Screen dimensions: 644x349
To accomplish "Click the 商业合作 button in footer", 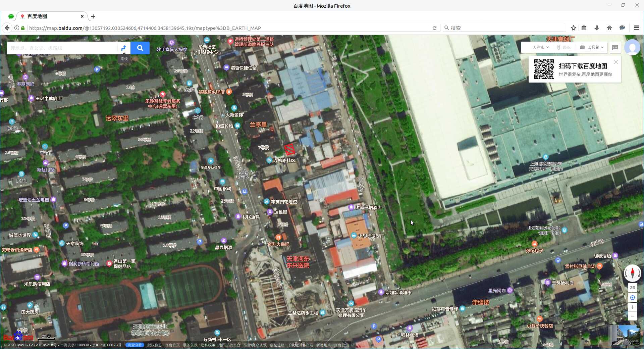I will 135,345.
